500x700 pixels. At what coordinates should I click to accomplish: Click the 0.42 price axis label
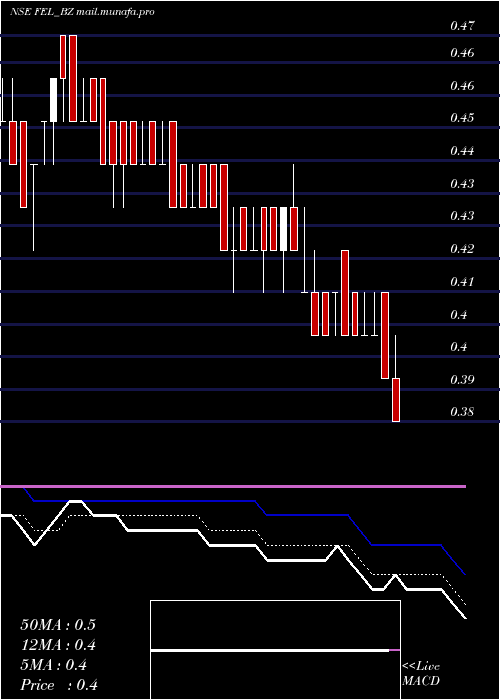(x=462, y=249)
